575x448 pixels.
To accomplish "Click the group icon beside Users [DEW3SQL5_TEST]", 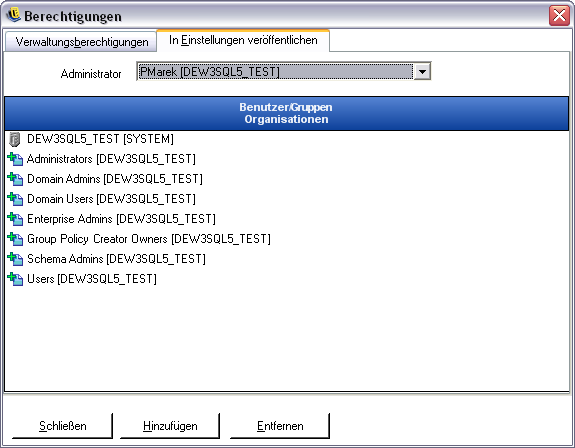I will tap(15, 279).
